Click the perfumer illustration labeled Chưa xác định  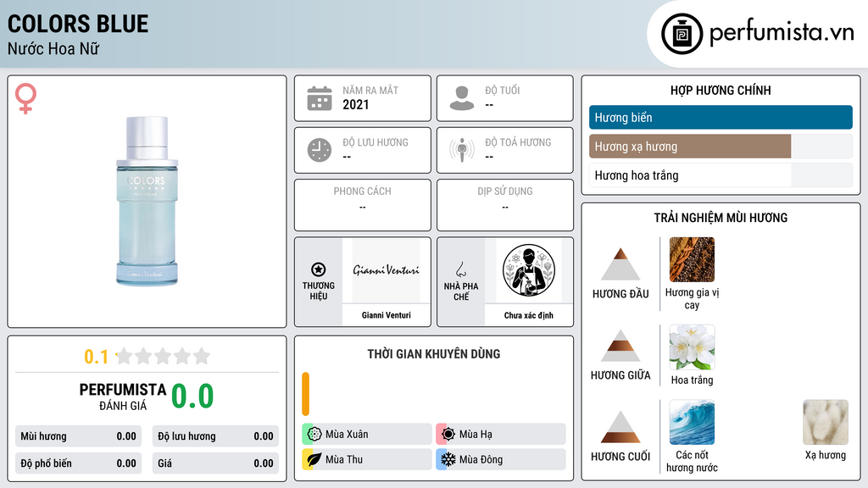click(529, 270)
